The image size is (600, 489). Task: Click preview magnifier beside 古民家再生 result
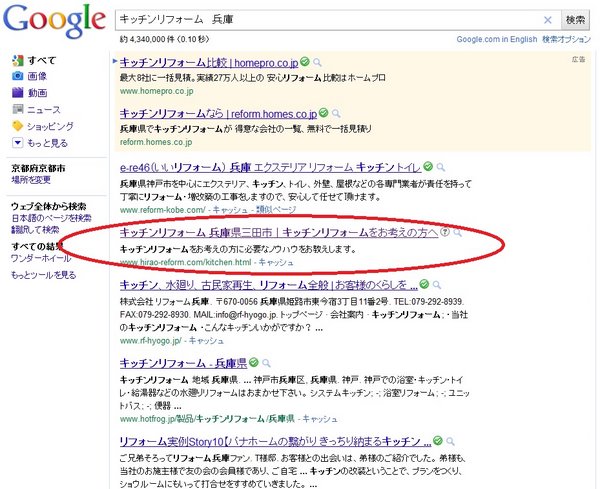(x=437, y=285)
